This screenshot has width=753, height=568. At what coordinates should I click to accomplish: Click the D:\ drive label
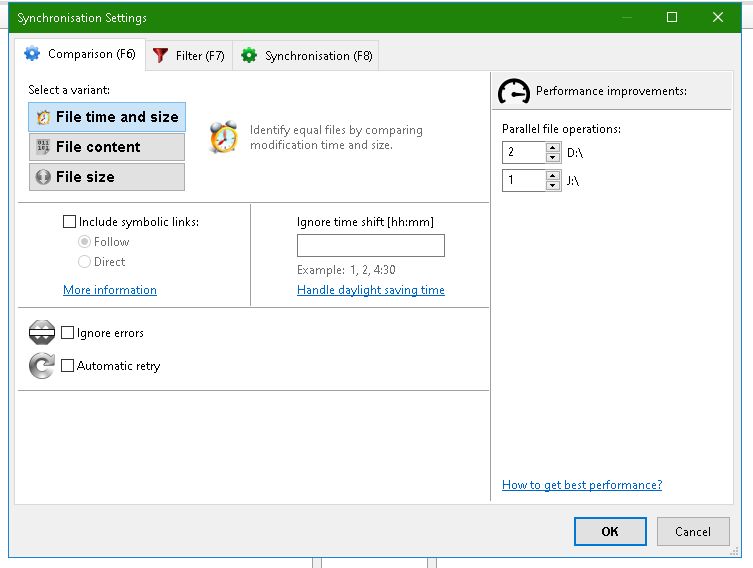pyautogui.click(x=575, y=153)
